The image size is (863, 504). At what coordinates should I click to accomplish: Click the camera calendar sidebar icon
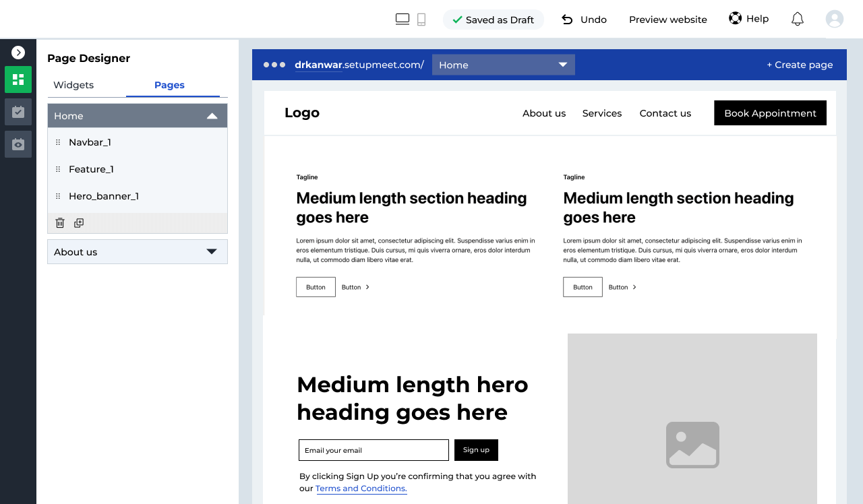18,144
